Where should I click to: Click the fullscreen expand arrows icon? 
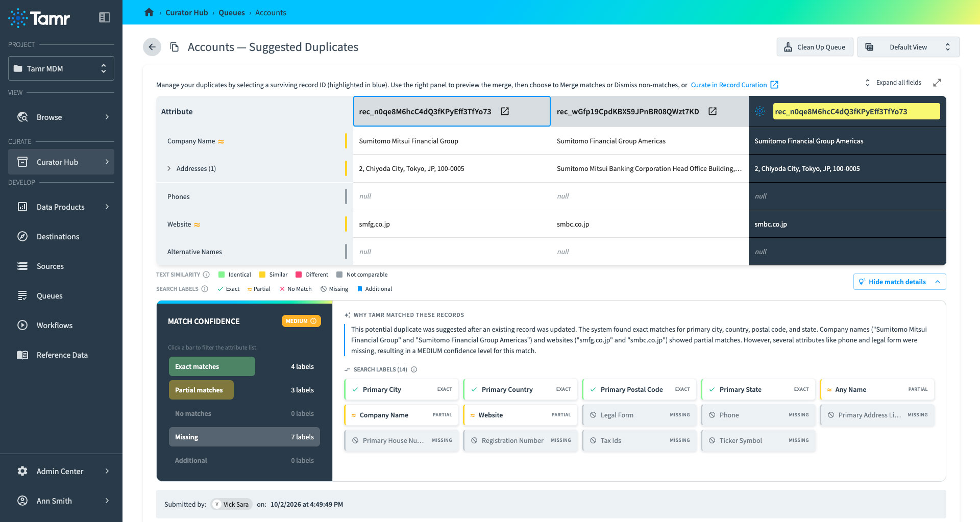pyautogui.click(x=937, y=83)
